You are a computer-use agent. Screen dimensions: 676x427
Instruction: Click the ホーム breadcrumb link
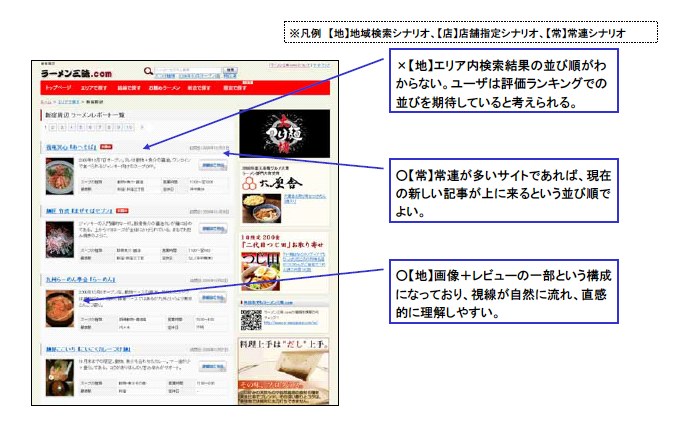(46, 102)
